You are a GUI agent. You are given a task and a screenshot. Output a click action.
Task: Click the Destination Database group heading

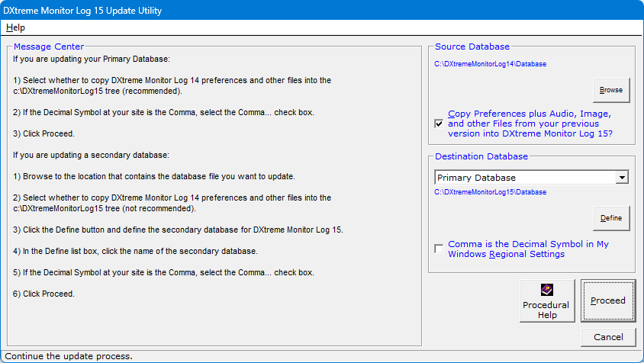click(481, 156)
